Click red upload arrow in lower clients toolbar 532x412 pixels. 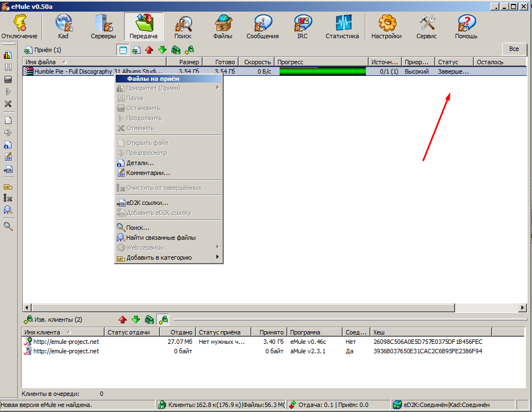coord(122,320)
